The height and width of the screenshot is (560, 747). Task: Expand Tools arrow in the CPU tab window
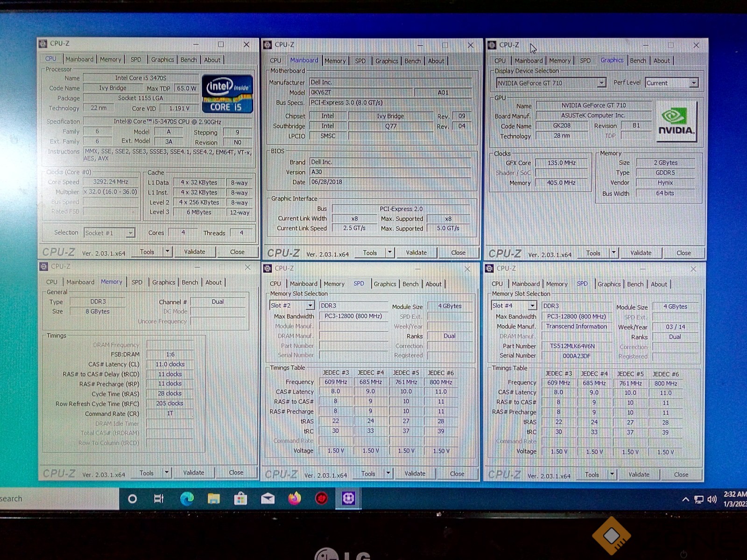[167, 252]
